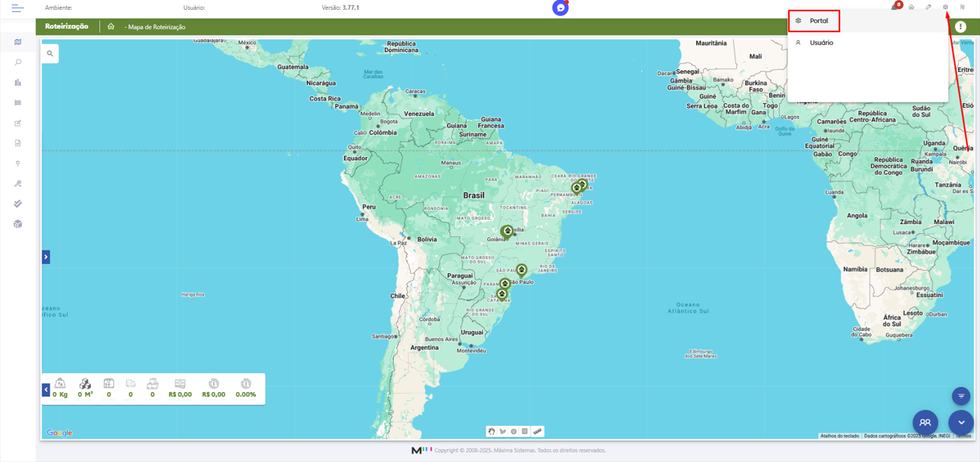Click the round blue people button
Image resolution: width=980 pixels, height=462 pixels.
(x=926, y=423)
